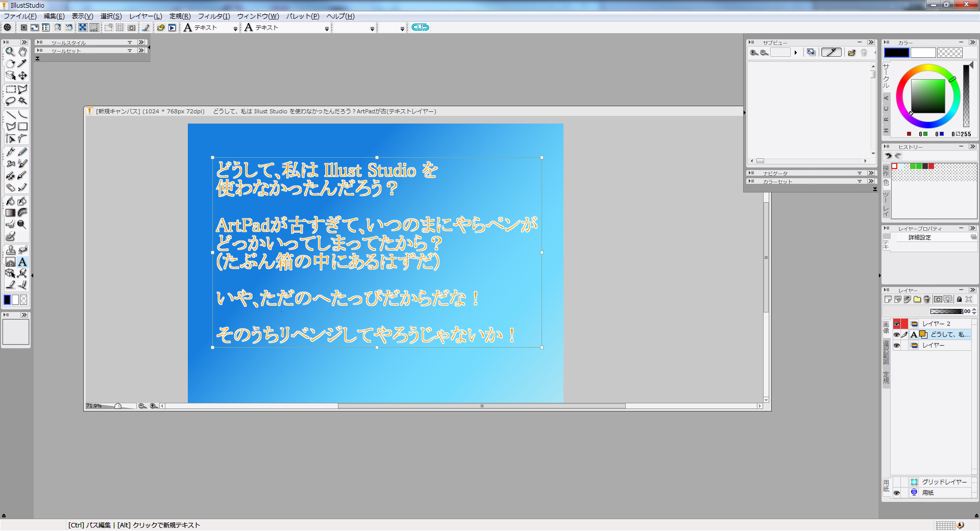
Task: Open the second テキスト dropdown in toolbar
Action: click(x=327, y=29)
